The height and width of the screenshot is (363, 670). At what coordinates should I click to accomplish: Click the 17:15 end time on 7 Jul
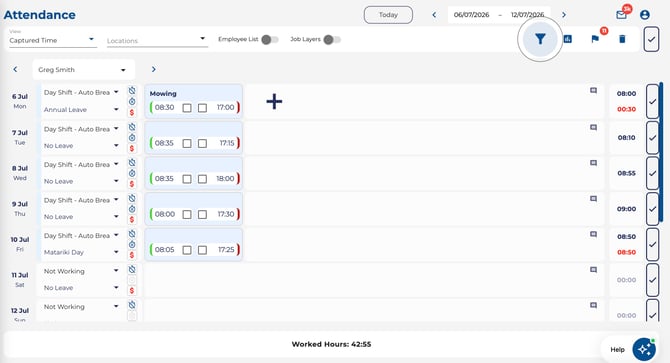[227, 143]
